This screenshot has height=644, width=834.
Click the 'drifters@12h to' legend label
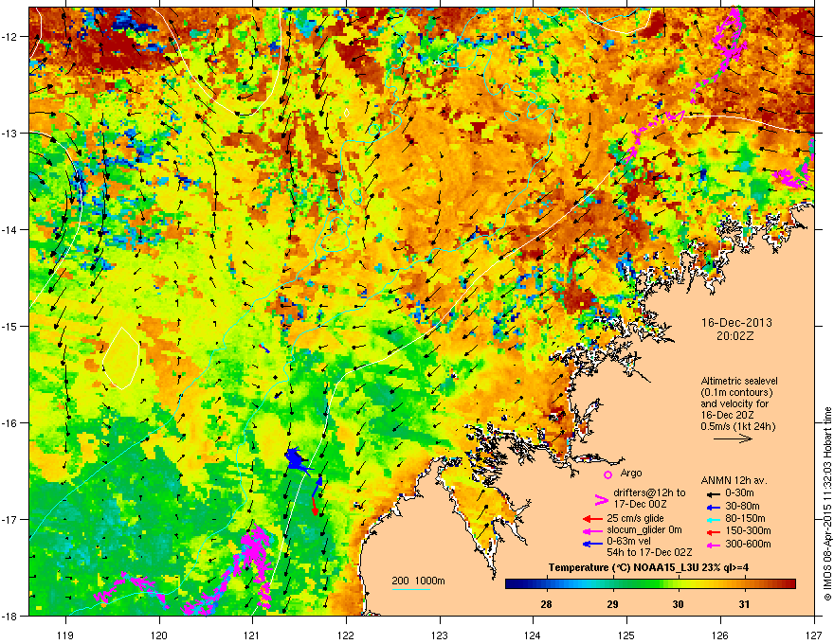(649, 492)
